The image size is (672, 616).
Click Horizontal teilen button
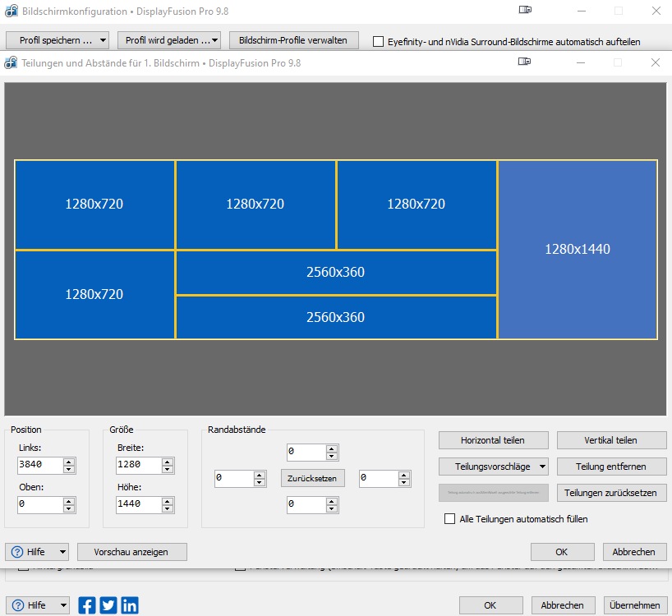(494, 440)
